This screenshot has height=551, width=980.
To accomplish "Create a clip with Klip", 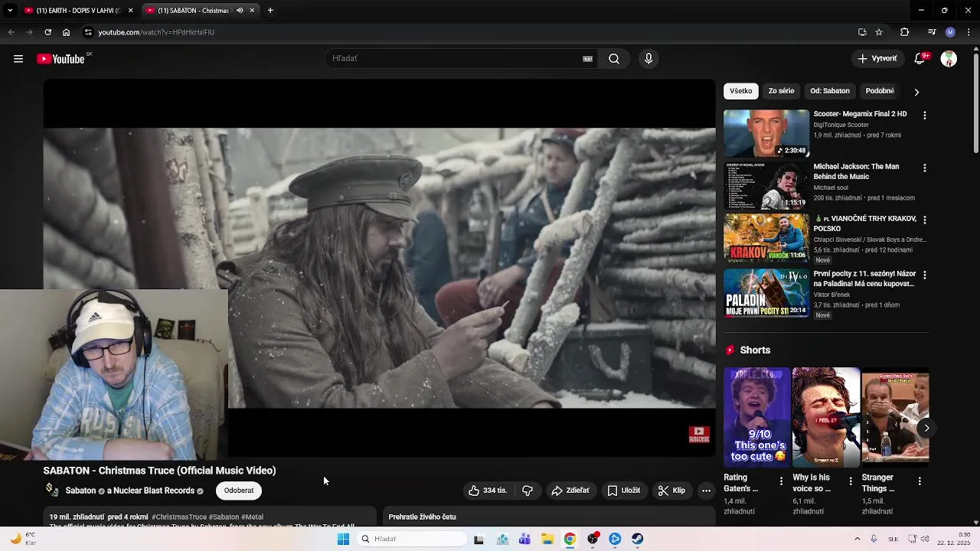I will [672, 491].
